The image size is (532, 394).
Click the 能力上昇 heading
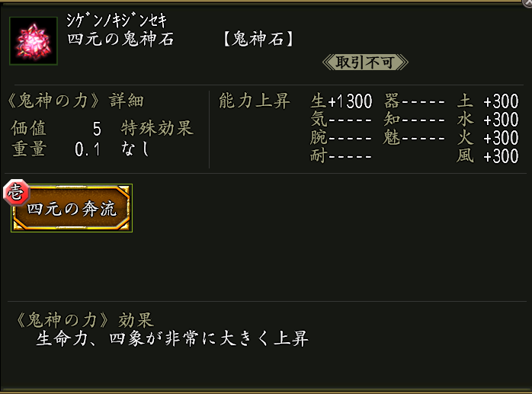tap(254, 101)
